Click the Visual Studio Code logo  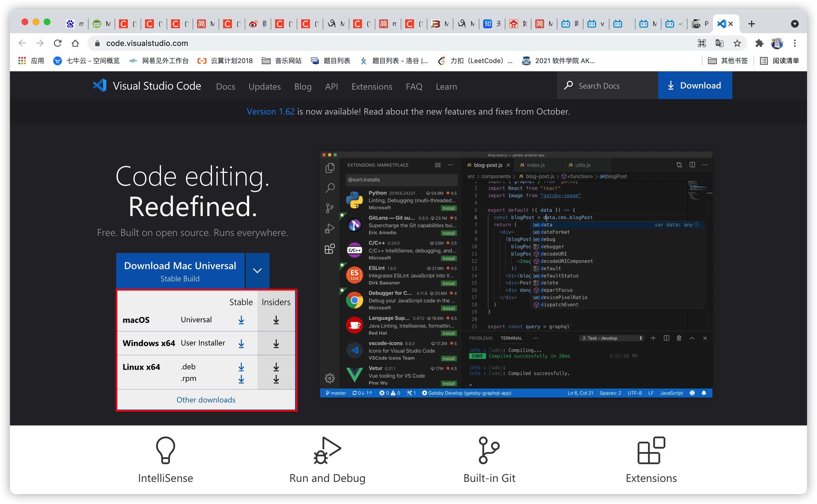[x=99, y=86]
